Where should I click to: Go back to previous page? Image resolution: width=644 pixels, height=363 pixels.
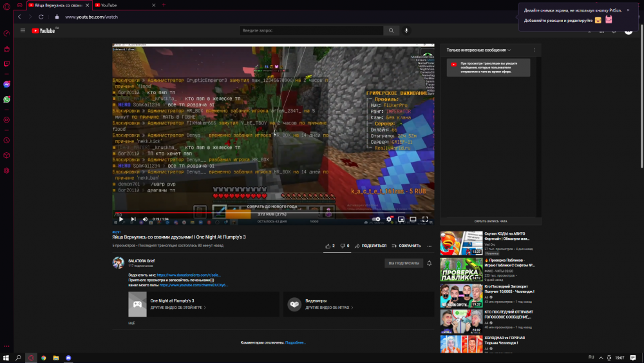click(19, 17)
